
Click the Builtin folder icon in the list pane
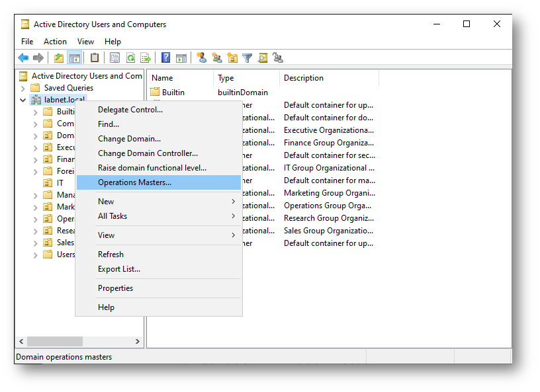pos(155,92)
